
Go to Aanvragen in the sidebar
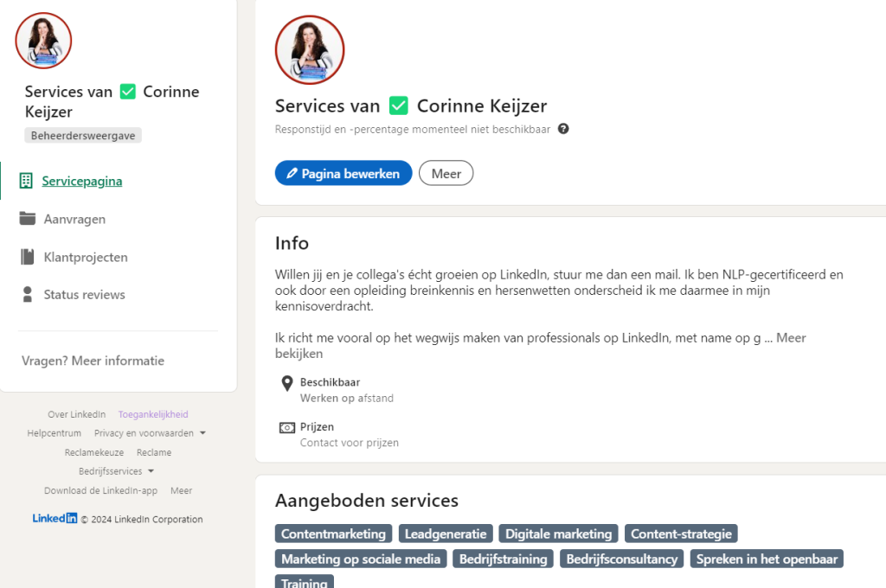tap(74, 219)
